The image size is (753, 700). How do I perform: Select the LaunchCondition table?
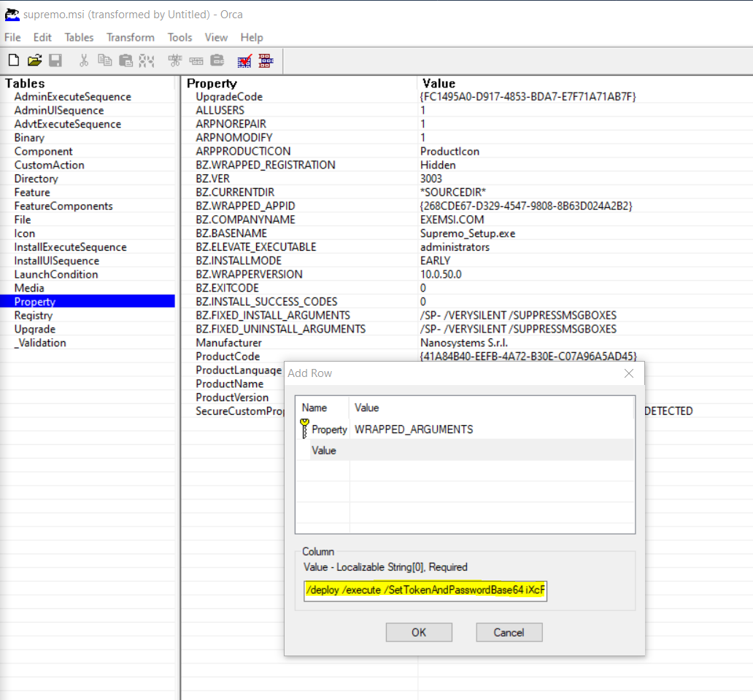click(x=56, y=274)
